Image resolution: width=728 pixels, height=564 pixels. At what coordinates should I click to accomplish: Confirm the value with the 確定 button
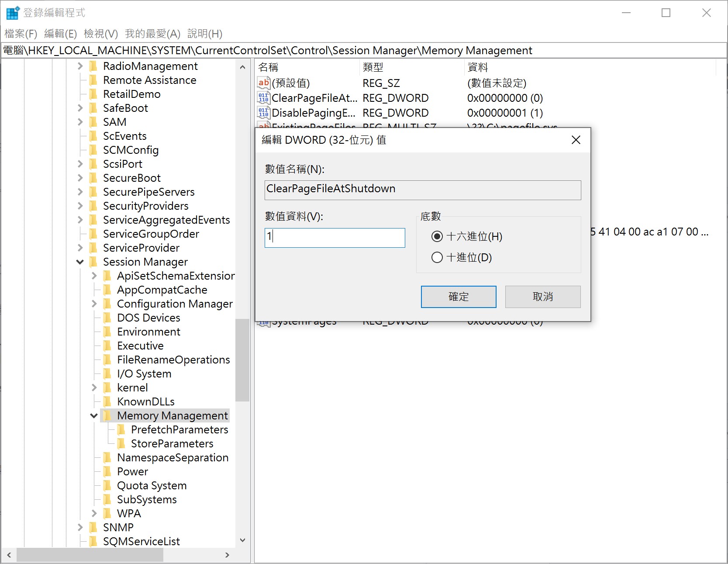458,297
